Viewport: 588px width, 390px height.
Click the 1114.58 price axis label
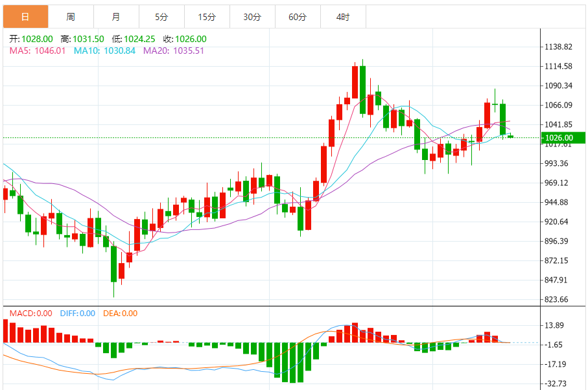(558, 66)
